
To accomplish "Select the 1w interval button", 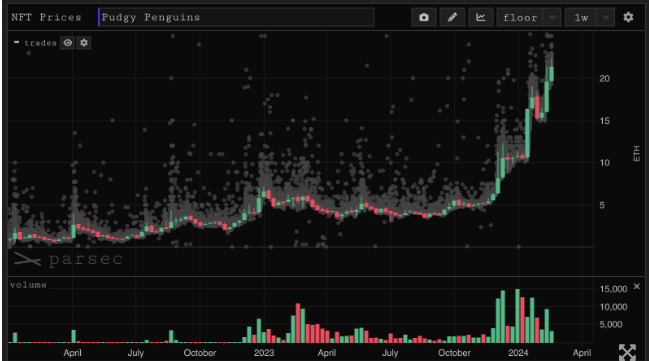I will 581,17.
